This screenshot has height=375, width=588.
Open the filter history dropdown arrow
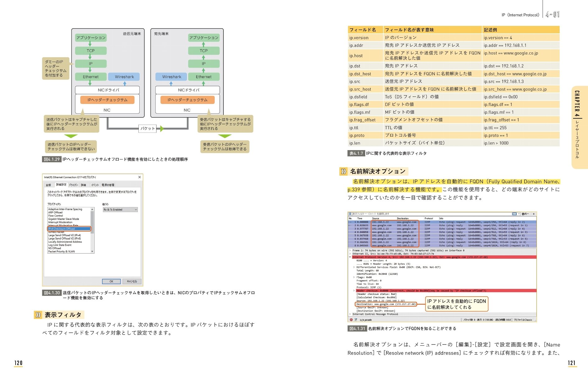(x=518, y=214)
